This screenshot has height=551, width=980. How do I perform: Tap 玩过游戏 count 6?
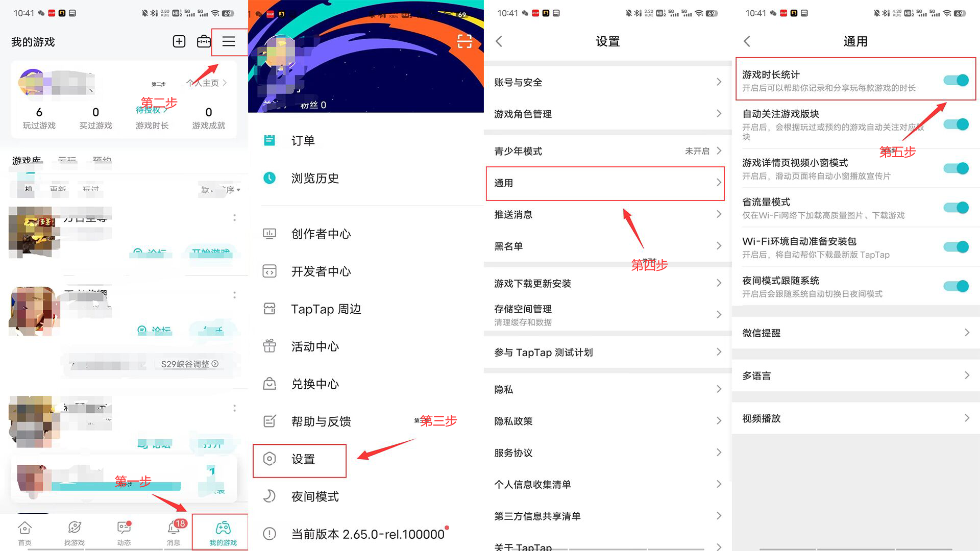tap(39, 118)
